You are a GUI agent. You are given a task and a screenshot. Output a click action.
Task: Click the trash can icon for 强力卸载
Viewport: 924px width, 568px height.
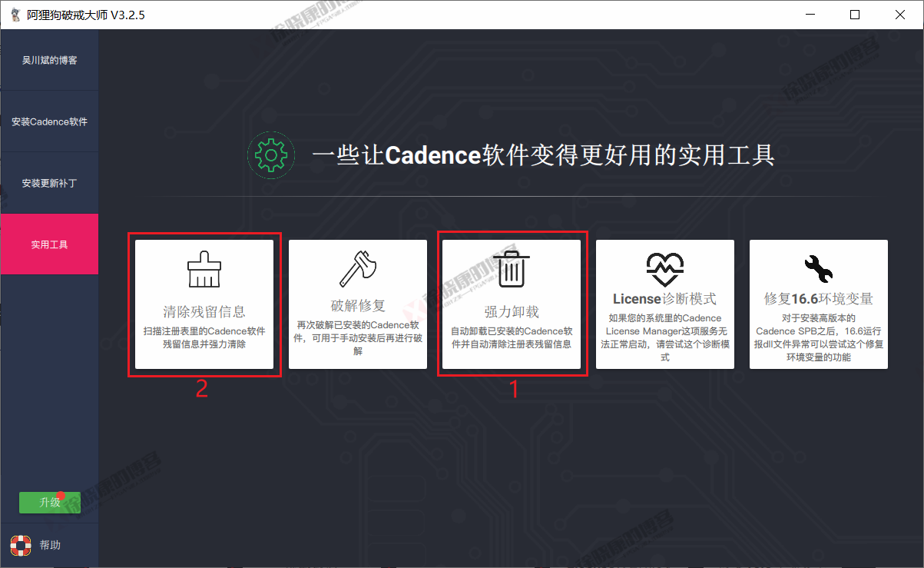click(511, 269)
